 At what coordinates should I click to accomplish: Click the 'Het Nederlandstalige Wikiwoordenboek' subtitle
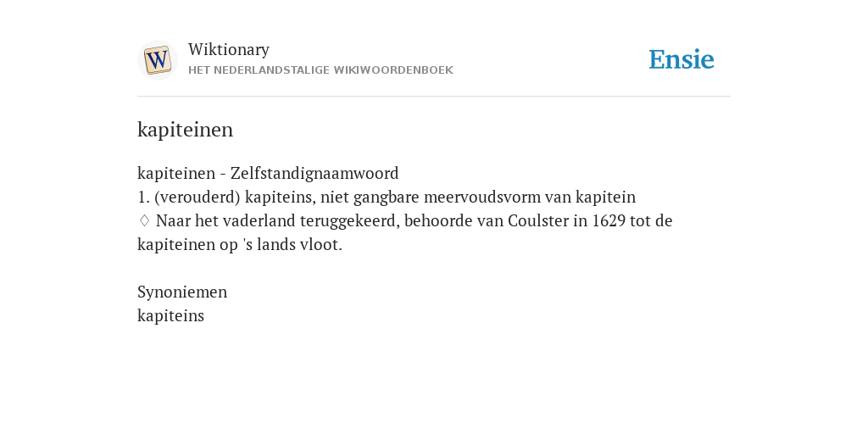click(320, 70)
